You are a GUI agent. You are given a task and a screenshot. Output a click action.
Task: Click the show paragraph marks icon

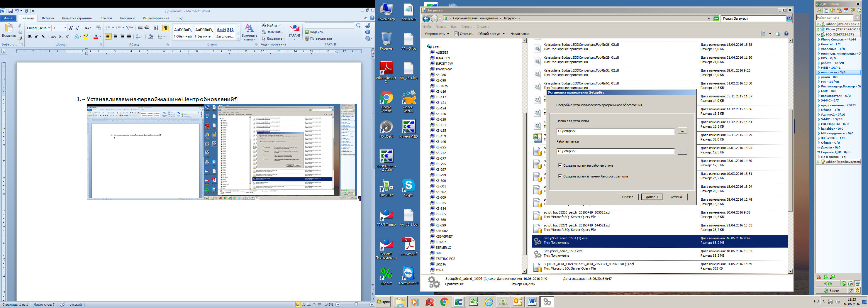tap(165, 28)
